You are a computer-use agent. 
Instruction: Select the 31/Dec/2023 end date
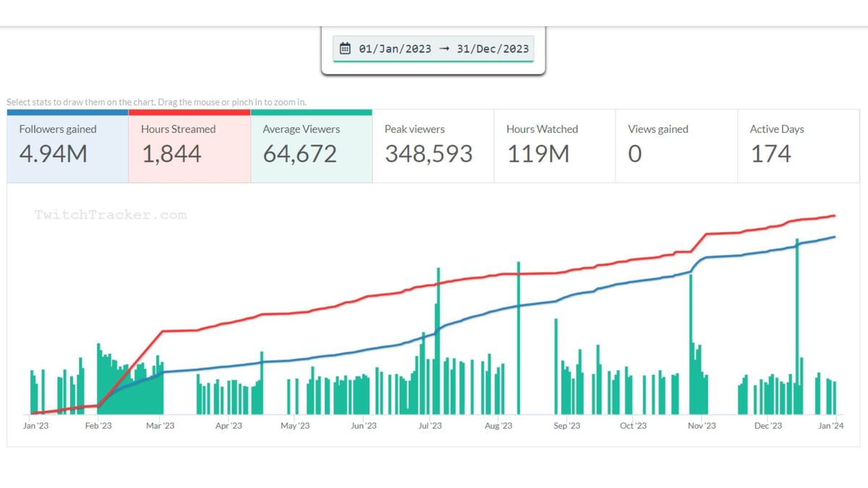click(x=493, y=49)
